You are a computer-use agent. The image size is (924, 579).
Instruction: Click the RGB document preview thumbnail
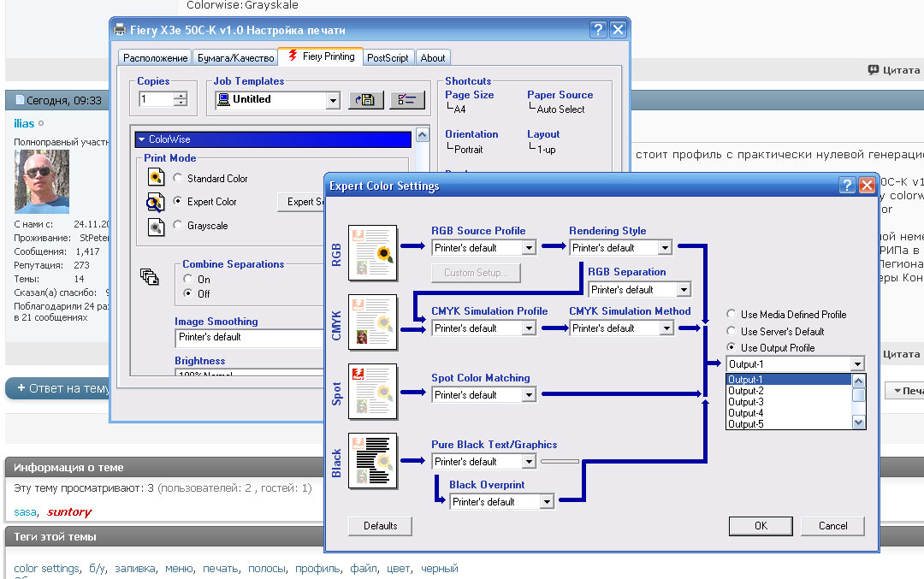point(372,252)
